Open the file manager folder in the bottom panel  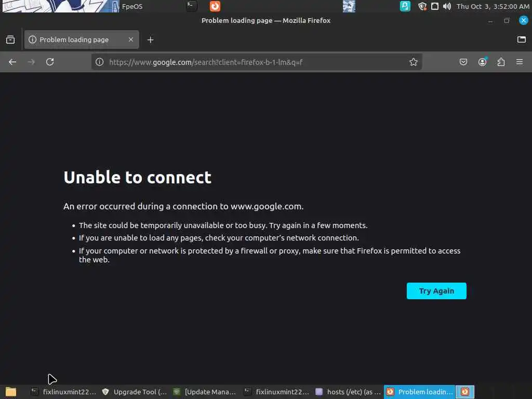point(11,392)
